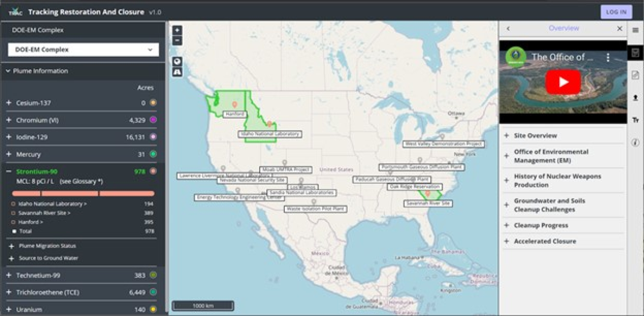
Task: Expand the Chromium (VI) row
Action: pyautogui.click(x=9, y=120)
